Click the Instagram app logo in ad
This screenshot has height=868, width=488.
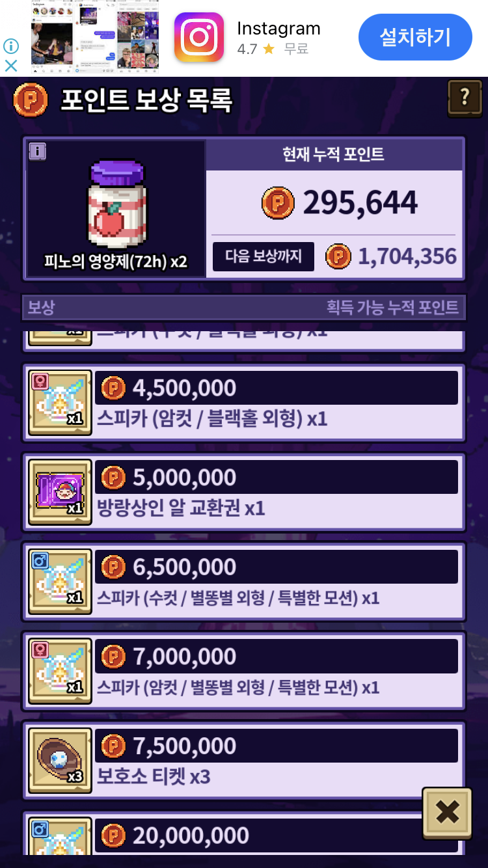pyautogui.click(x=198, y=37)
